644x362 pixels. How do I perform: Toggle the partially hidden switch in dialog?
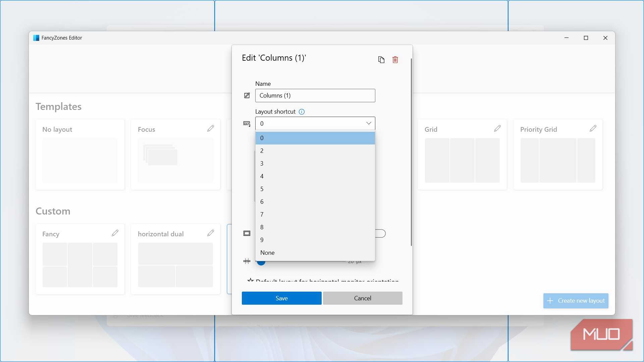tap(380, 233)
